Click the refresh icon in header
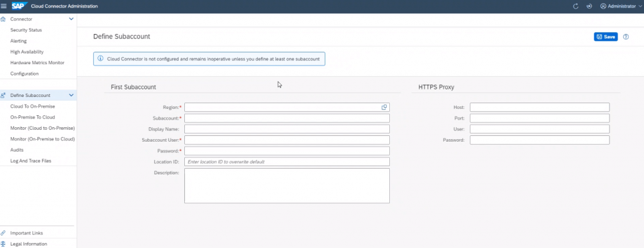This screenshot has height=248, width=644. pyautogui.click(x=575, y=6)
